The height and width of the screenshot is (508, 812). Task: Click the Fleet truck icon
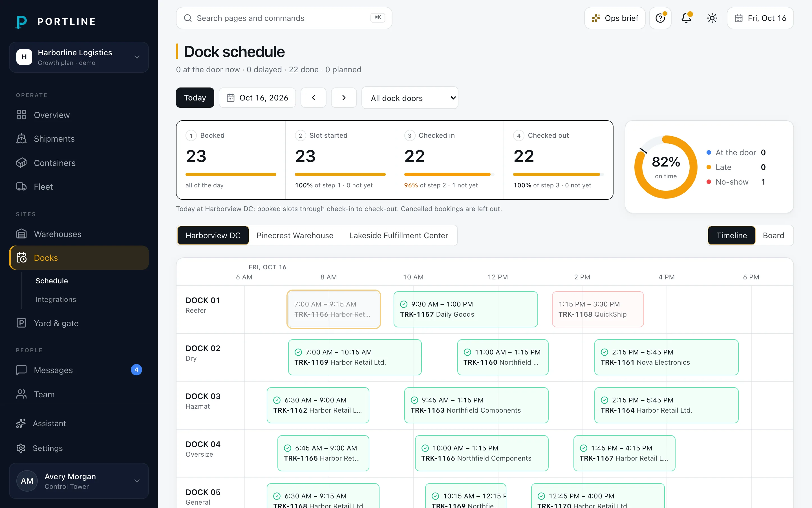point(21,187)
